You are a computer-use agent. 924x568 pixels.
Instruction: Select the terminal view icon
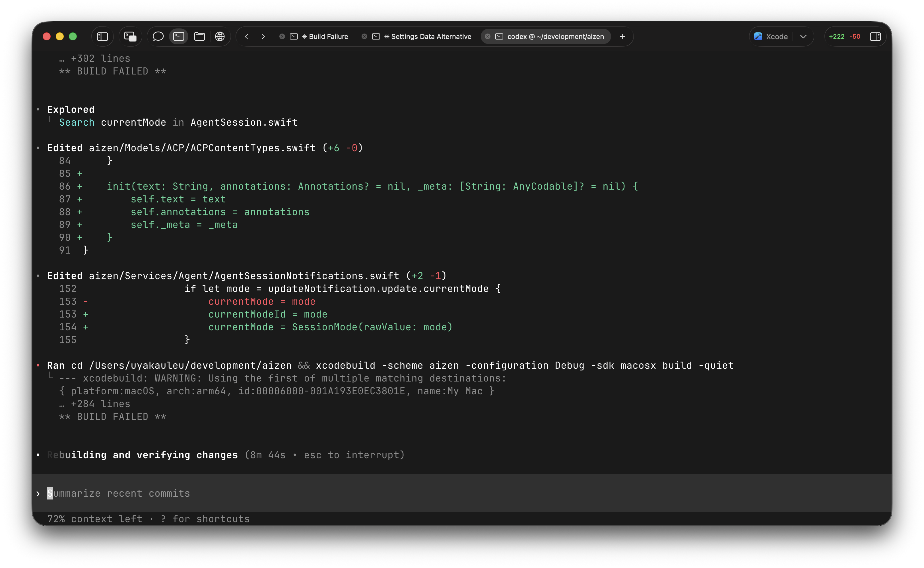[179, 36]
